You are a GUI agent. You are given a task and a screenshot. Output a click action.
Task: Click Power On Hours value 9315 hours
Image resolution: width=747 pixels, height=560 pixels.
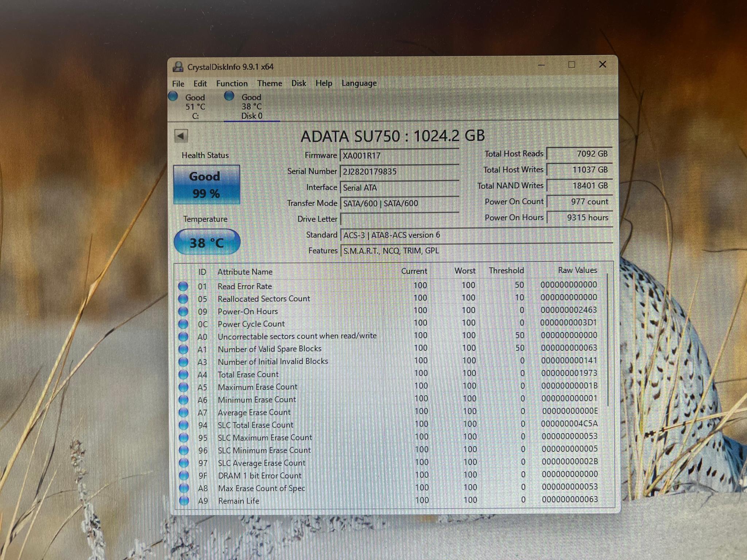point(580,218)
